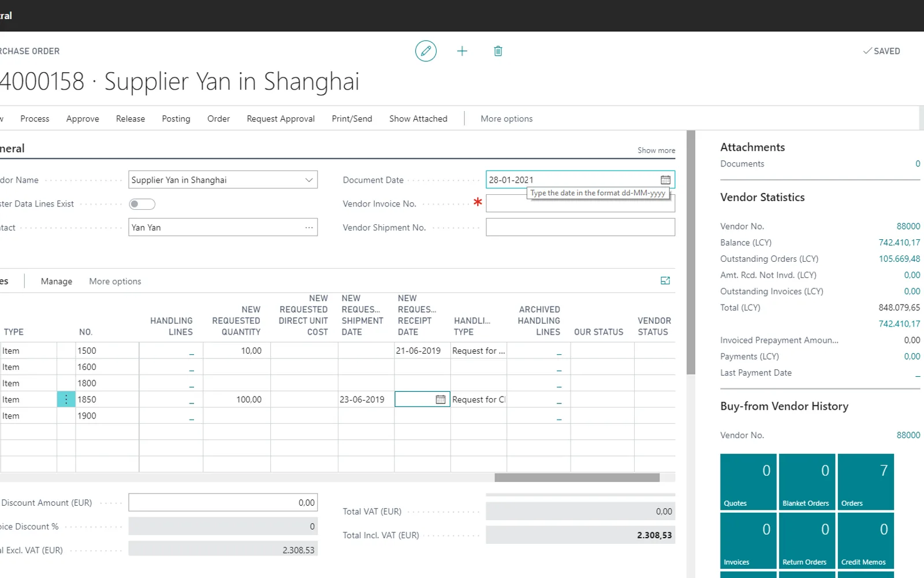Click Balance (LCY) value 742.410,17
924x578 pixels.
tap(899, 243)
